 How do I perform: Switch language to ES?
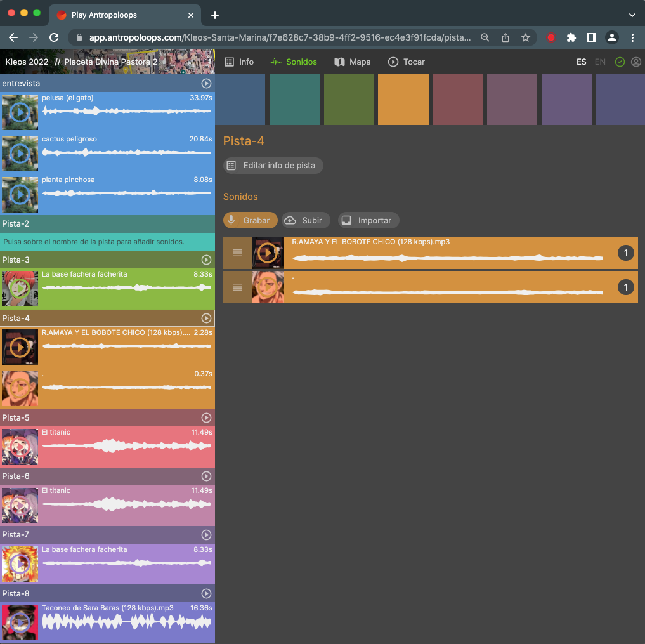click(x=581, y=62)
